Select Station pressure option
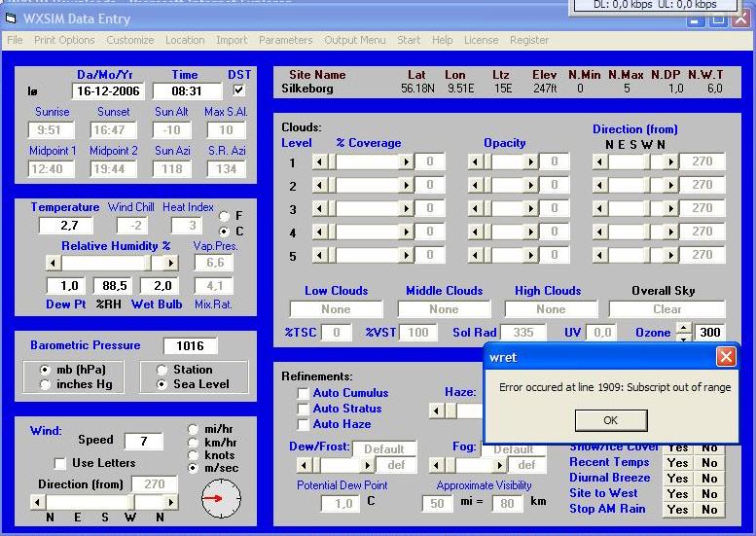 (162, 370)
